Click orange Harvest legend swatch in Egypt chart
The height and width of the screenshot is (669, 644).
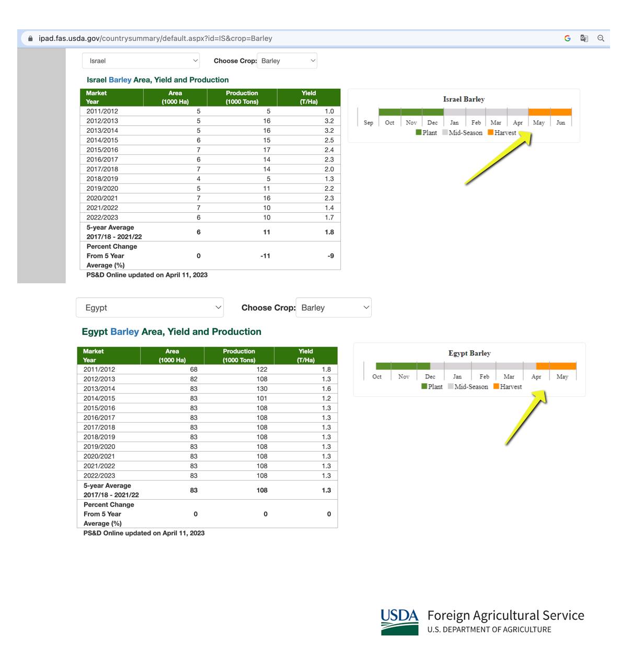[496, 387]
